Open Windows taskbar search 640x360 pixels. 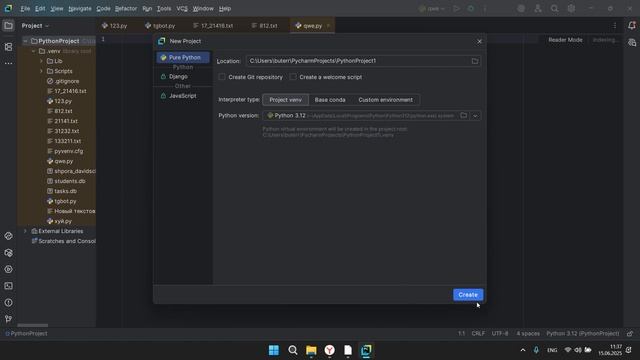coord(293,350)
